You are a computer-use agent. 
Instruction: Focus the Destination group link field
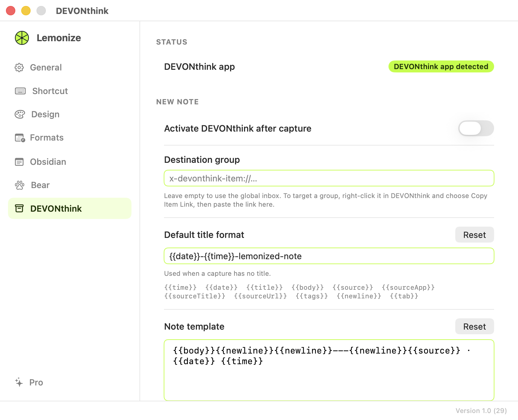[x=329, y=178]
